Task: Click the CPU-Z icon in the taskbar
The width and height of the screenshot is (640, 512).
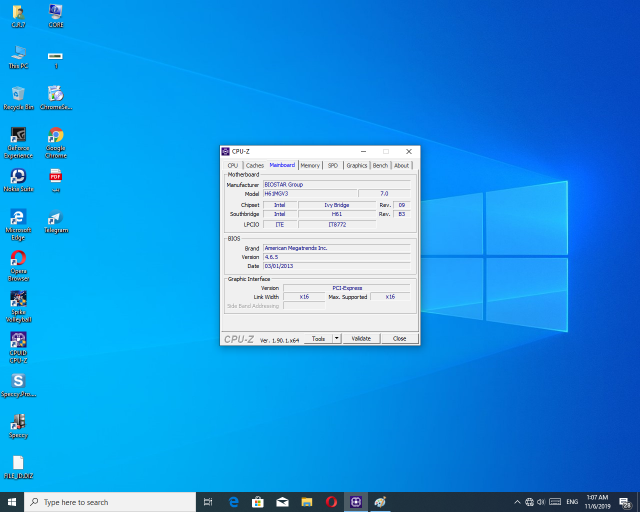Action: tap(355, 502)
